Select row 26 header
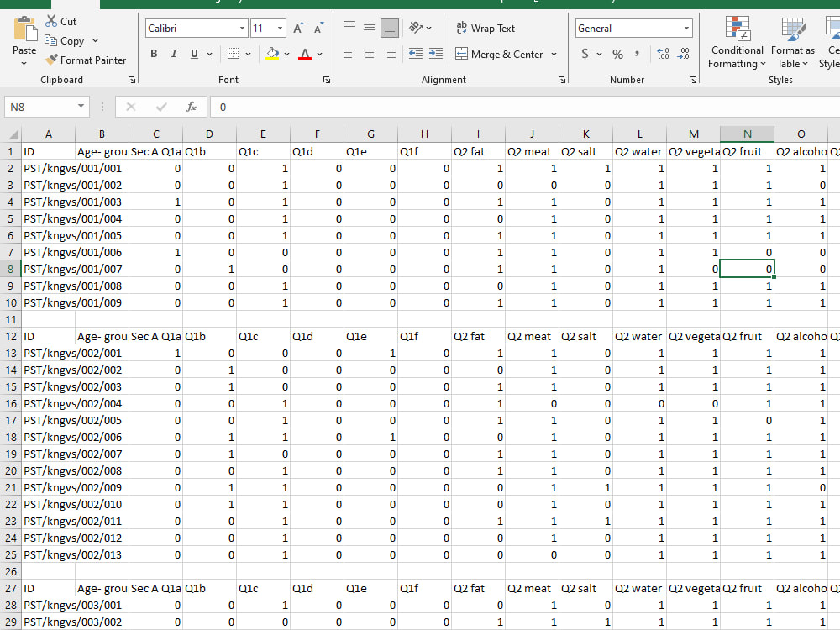840x630 pixels. pyautogui.click(x=10, y=571)
